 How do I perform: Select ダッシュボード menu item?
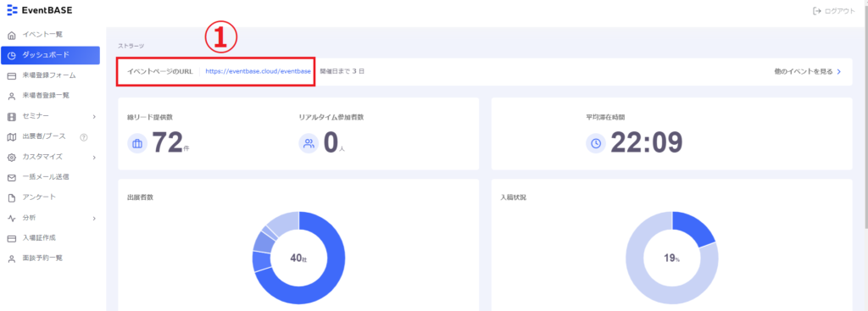pyautogui.click(x=50, y=55)
